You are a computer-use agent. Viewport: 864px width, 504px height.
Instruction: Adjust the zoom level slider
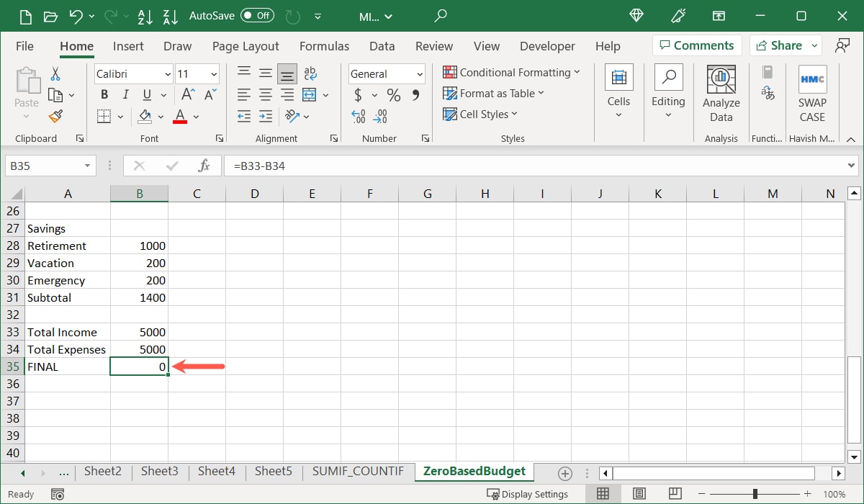755,494
